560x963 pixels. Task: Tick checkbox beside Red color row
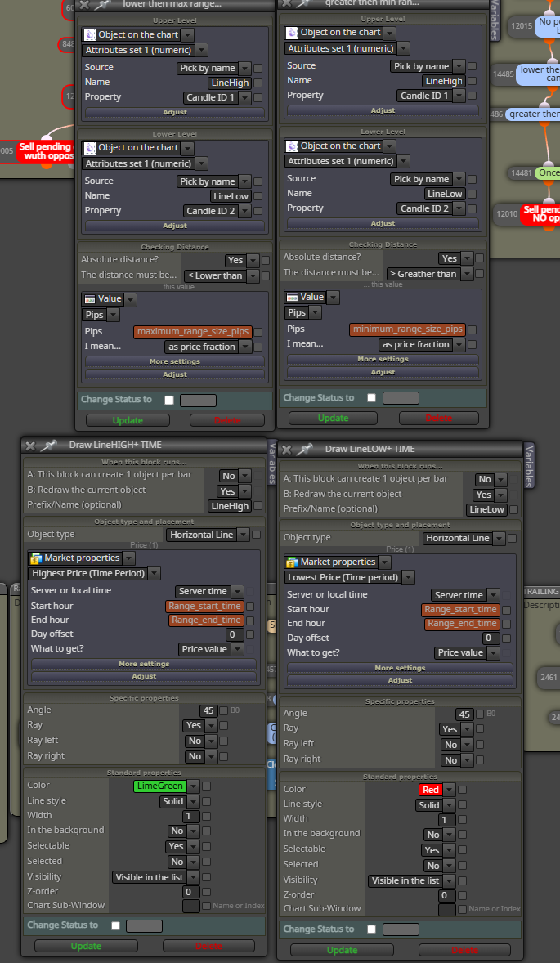463,790
